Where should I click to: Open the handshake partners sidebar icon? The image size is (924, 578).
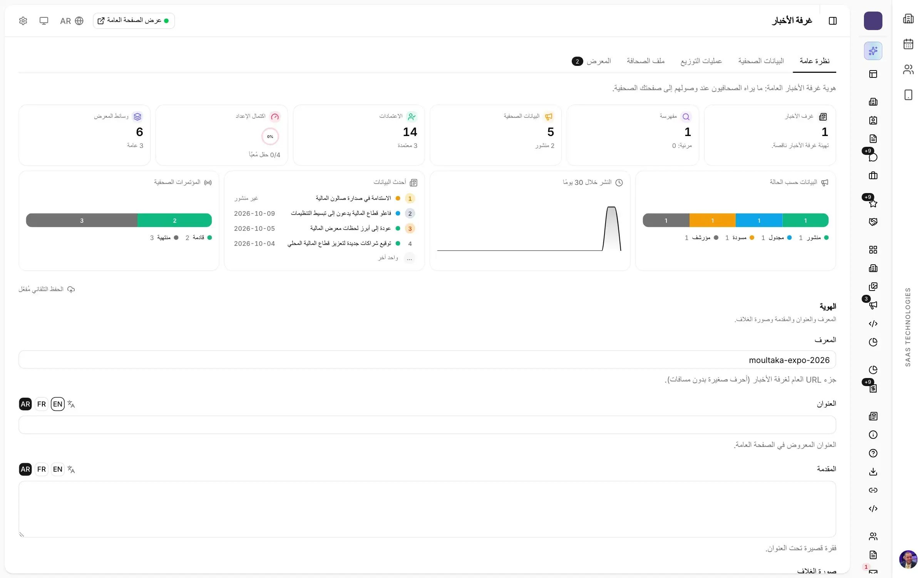873,222
